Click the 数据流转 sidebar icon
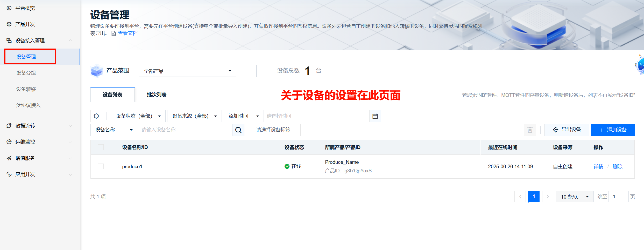 9,126
